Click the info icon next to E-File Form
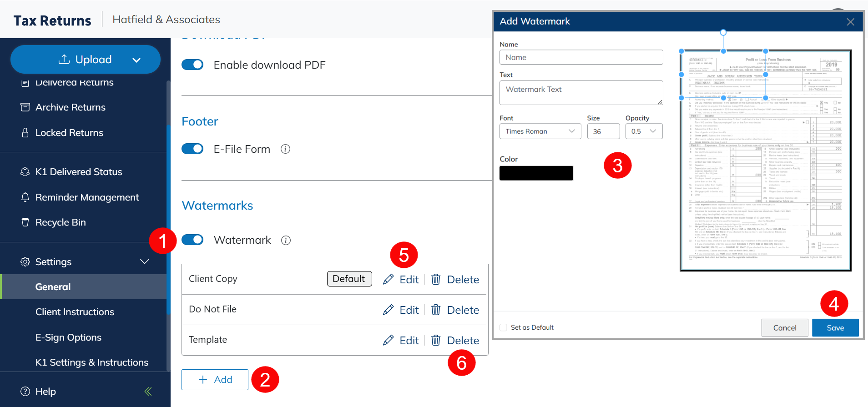This screenshot has height=407, width=868. 285,149
